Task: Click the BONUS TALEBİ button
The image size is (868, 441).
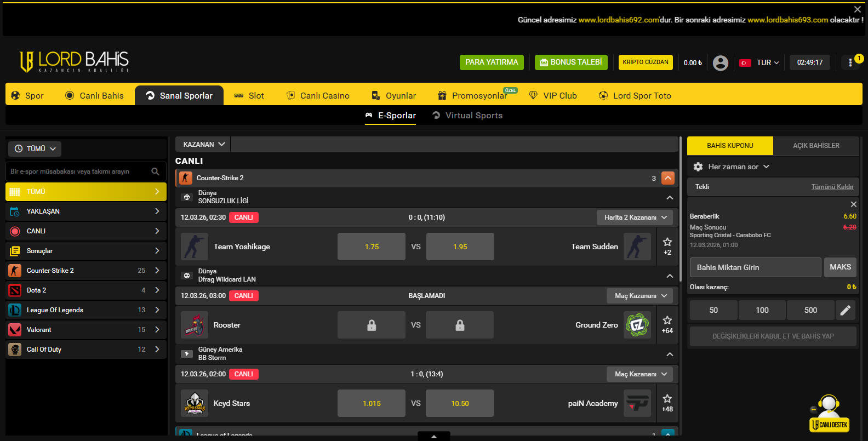Action: coord(571,62)
